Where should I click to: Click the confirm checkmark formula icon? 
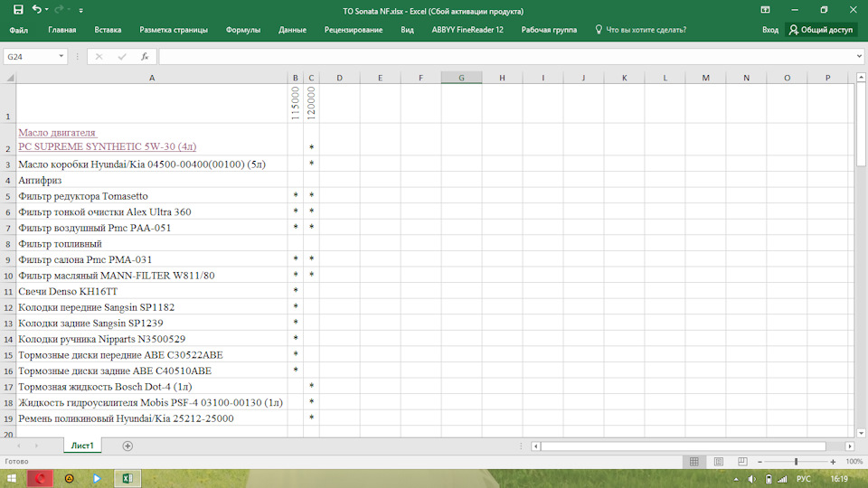point(122,56)
